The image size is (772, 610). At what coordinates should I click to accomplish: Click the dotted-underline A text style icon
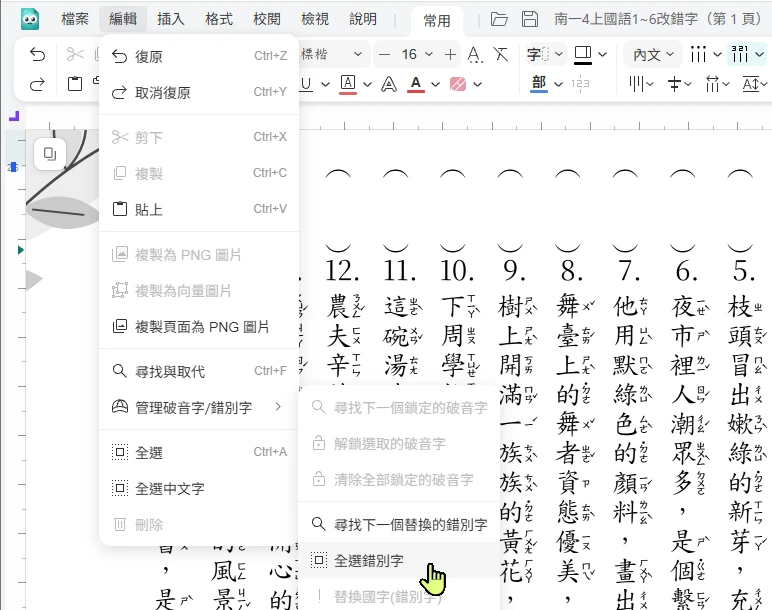[475, 54]
